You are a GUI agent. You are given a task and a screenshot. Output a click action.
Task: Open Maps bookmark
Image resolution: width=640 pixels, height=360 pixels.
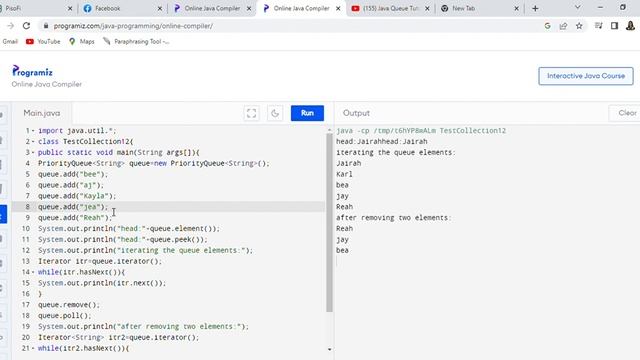[x=82, y=41]
